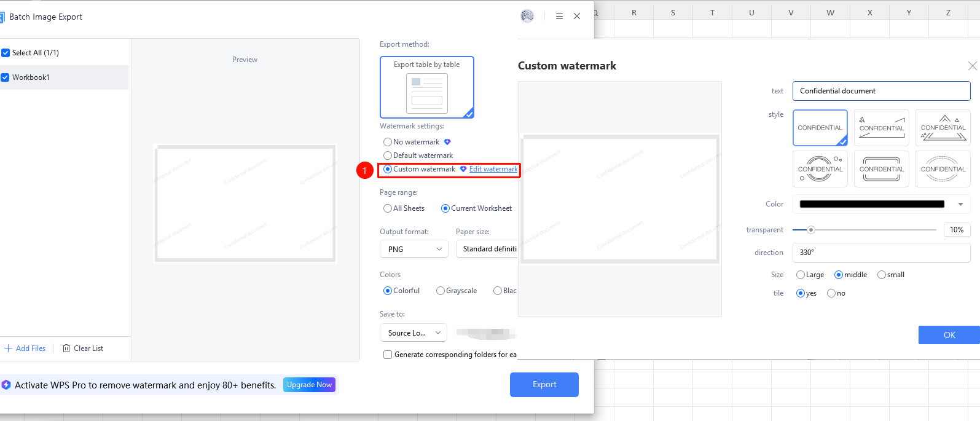Open the Source Location save dropdown
This screenshot has height=421, width=980.
(414, 332)
